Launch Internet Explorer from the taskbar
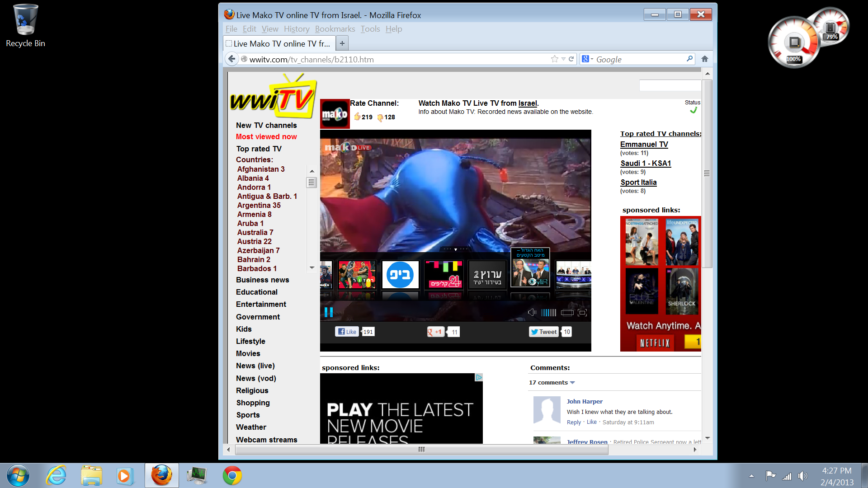The height and width of the screenshot is (488, 868). [x=56, y=475]
